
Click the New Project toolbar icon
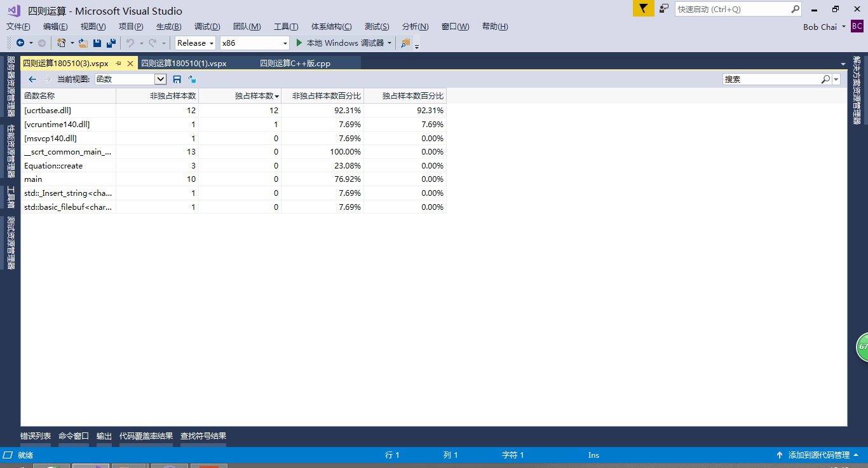tap(62, 43)
